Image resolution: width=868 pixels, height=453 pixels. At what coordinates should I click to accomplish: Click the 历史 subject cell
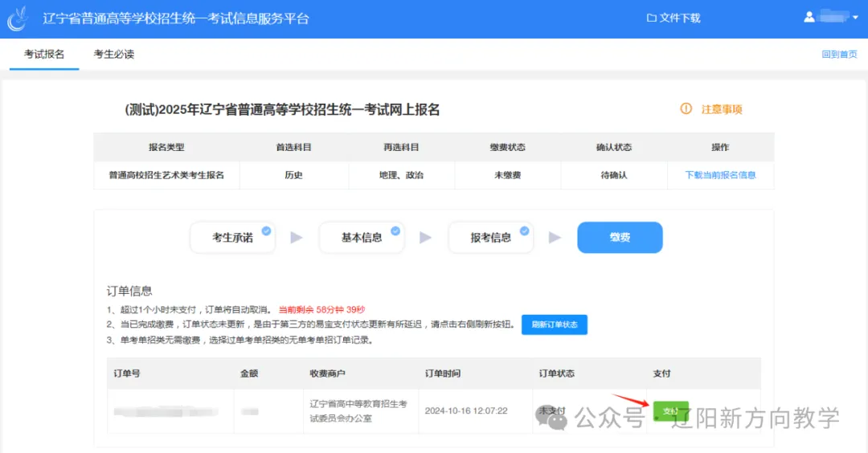point(294,175)
